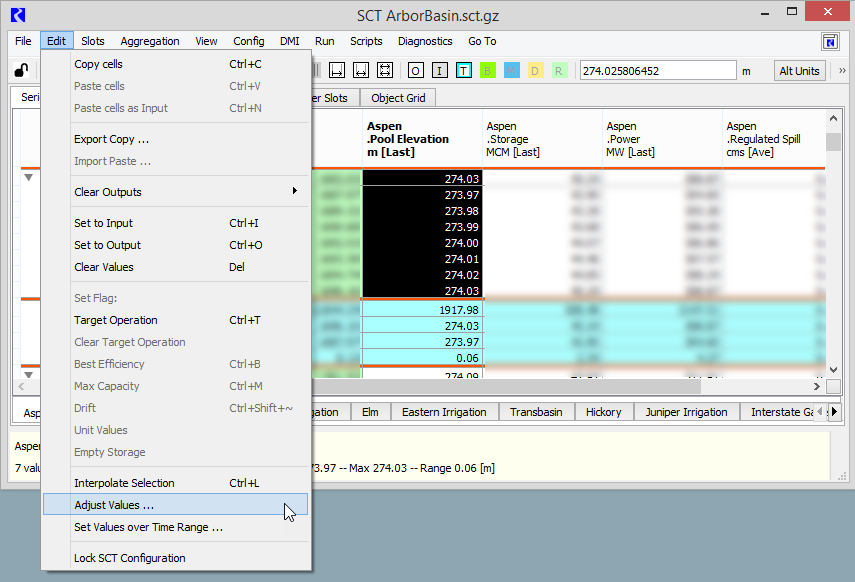
Task: Choose Adjust Values from the Edit menu
Action: 114,505
